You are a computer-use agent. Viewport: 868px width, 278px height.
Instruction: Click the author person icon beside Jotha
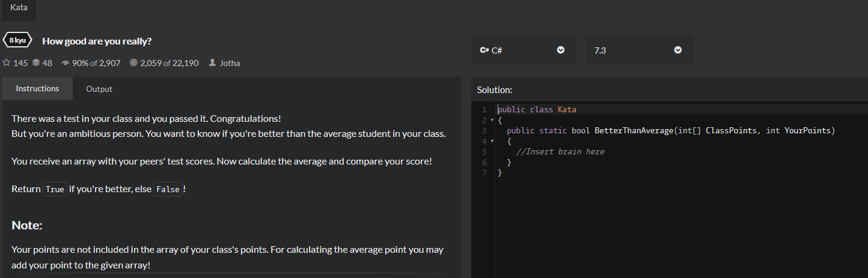212,62
